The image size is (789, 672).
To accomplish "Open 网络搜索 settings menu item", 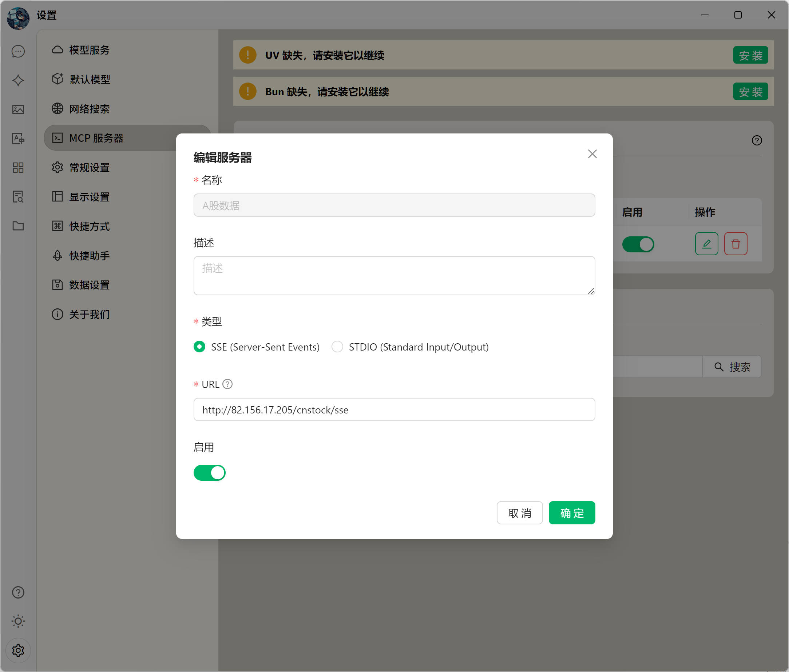I will 89,109.
